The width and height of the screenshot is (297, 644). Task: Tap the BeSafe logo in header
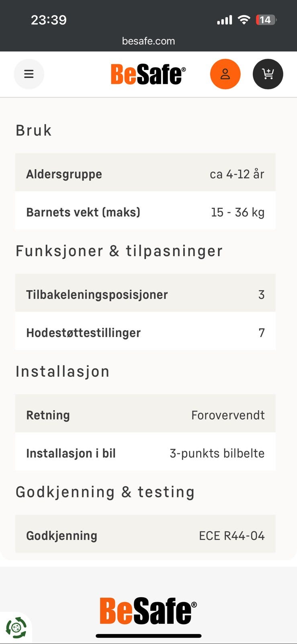click(148, 74)
